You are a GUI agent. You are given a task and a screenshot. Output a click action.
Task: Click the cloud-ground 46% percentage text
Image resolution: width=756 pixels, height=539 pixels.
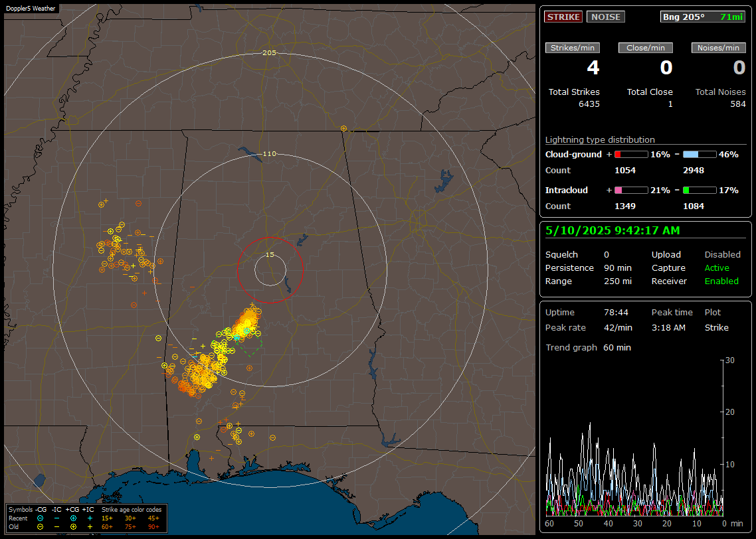click(x=729, y=155)
